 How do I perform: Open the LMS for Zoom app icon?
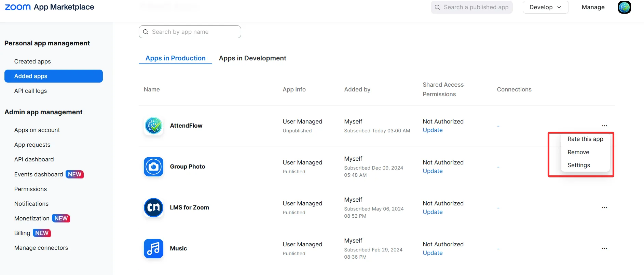(153, 207)
